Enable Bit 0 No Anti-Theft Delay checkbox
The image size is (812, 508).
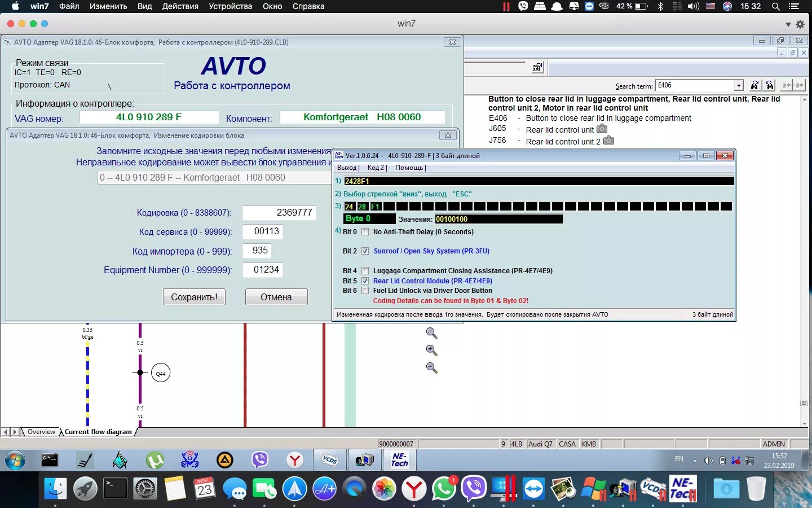(x=365, y=232)
